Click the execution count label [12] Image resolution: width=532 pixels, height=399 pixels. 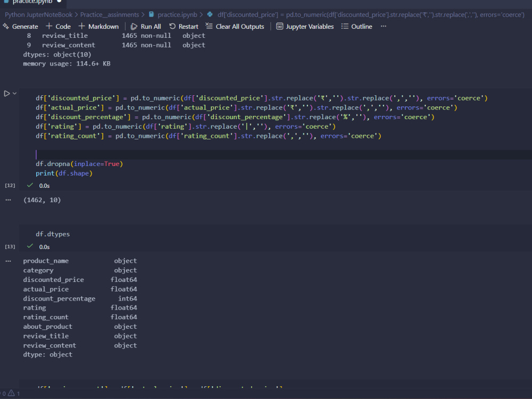coord(10,185)
